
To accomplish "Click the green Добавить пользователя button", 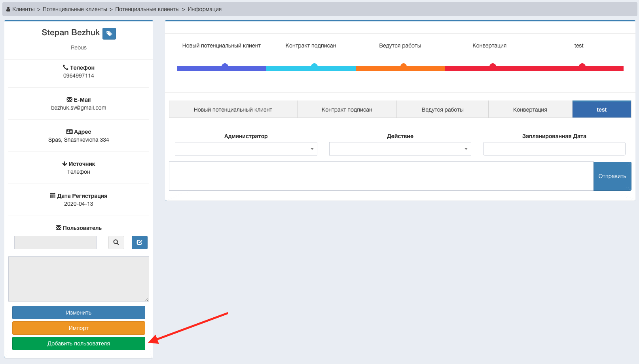I will pos(79,343).
